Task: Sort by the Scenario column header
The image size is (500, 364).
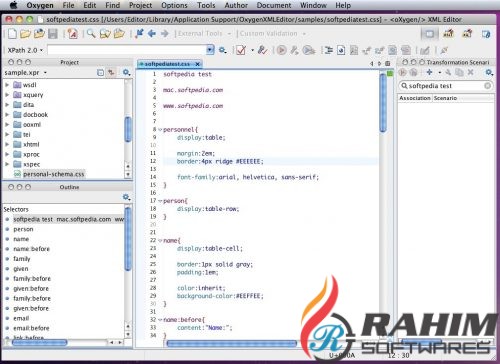Action: point(463,98)
